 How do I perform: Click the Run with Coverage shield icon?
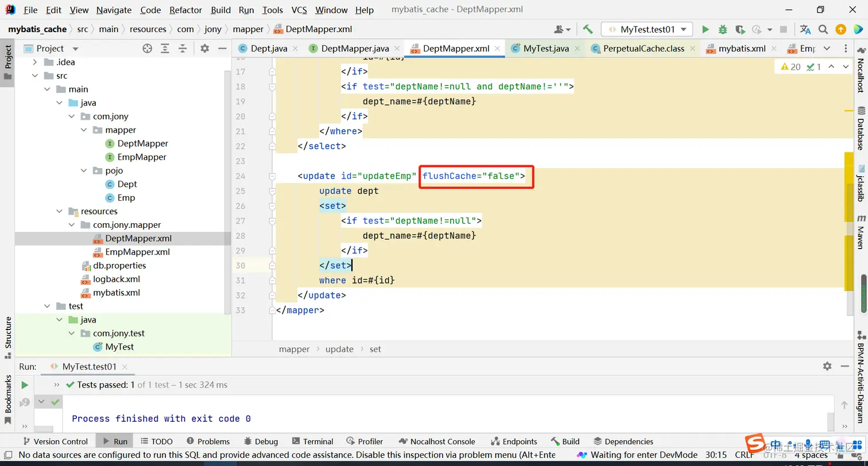coord(740,29)
